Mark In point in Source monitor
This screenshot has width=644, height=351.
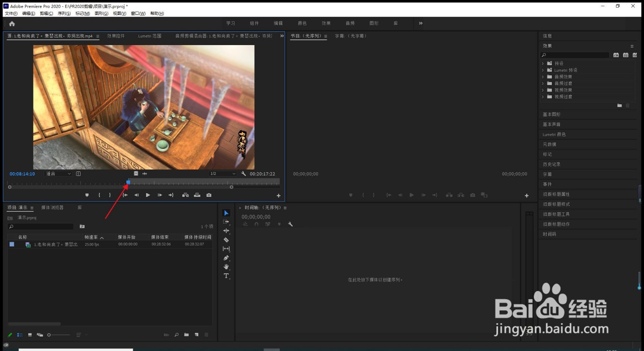tap(99, 195)
